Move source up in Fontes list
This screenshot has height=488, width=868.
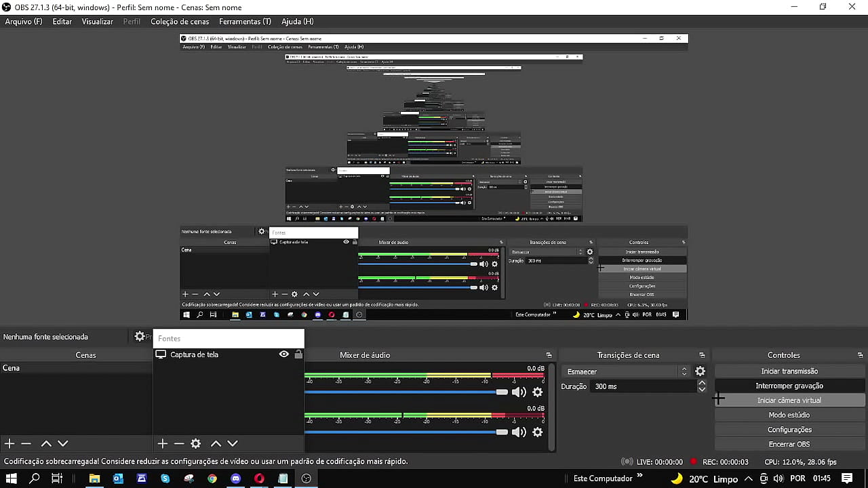pyautogui.click(x=216, y=443)
